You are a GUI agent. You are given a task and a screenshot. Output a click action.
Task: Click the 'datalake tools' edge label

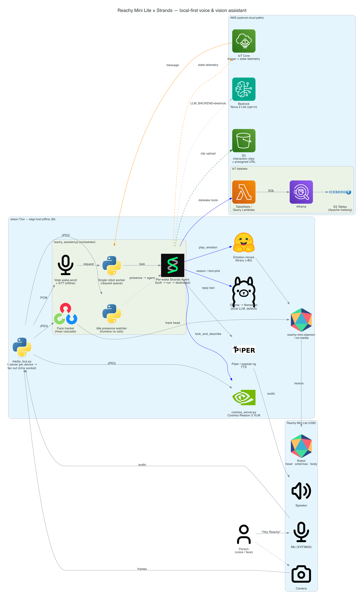tap(208, 200)
